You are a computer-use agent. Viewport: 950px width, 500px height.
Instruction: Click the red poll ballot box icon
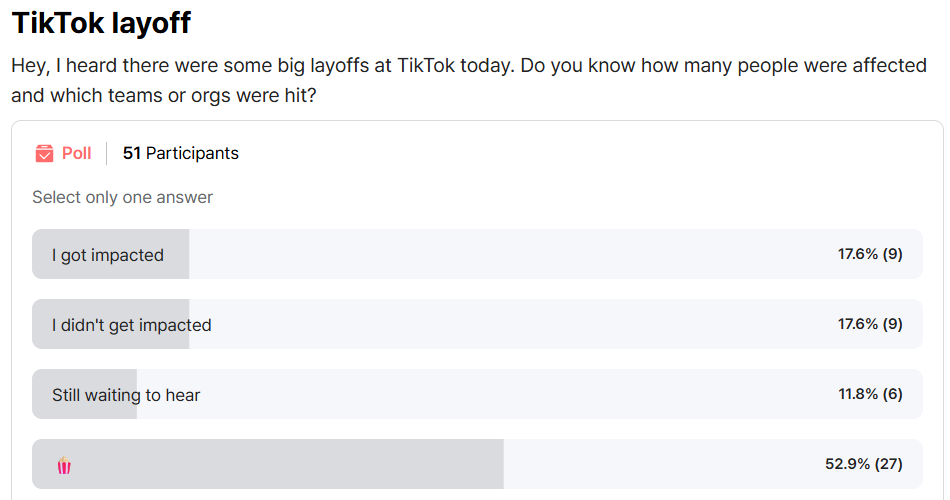coord(44,153)
